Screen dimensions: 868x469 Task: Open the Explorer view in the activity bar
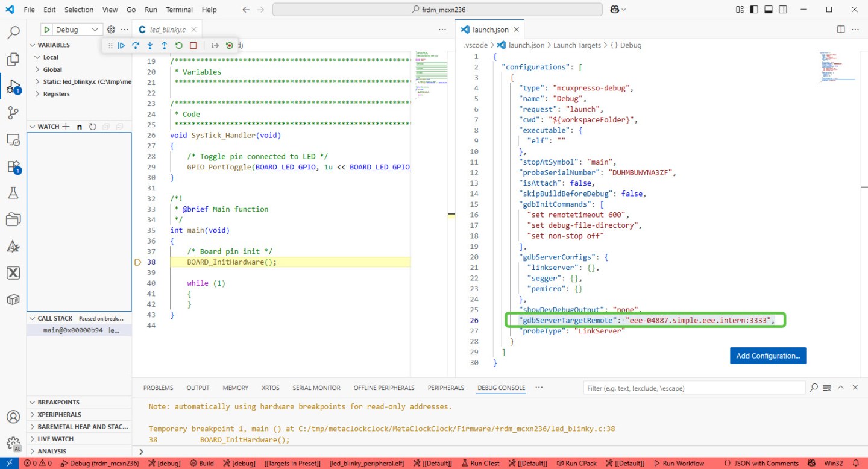[13, 59]
